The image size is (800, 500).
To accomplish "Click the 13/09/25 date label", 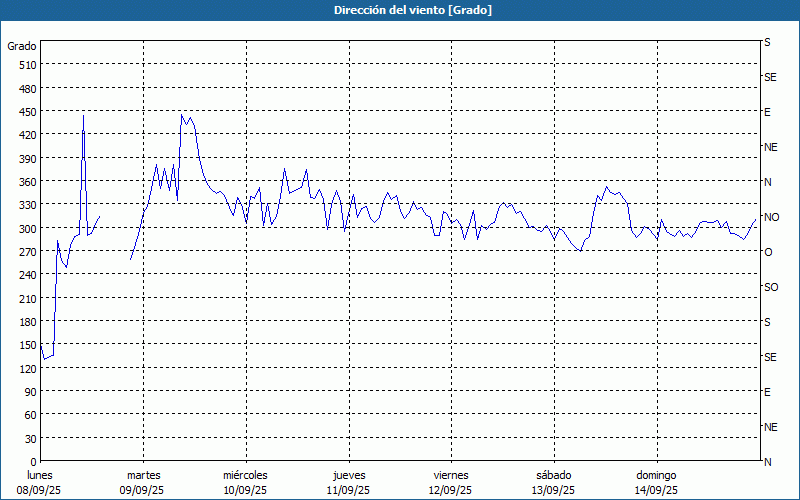I will click(552, 490).
